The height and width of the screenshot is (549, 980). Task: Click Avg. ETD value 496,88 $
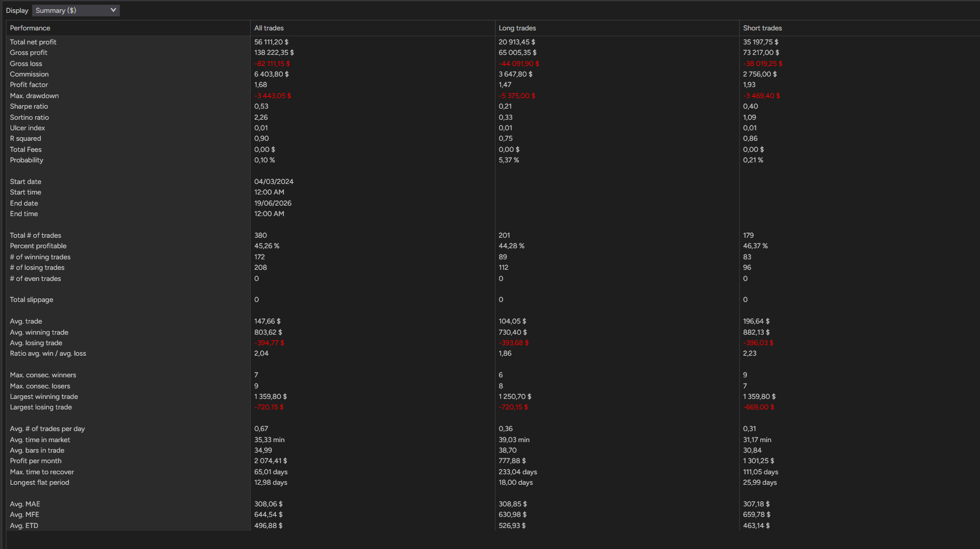[268, 526]
